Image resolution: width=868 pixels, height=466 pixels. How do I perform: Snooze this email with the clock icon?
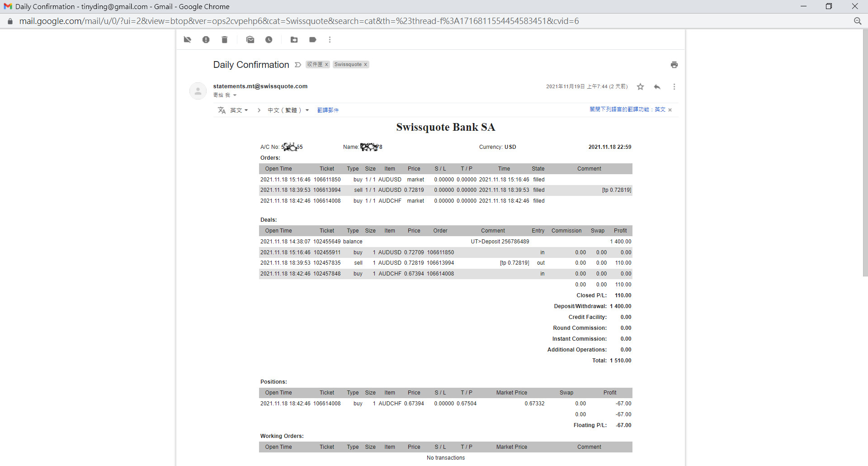pos(269,40)
